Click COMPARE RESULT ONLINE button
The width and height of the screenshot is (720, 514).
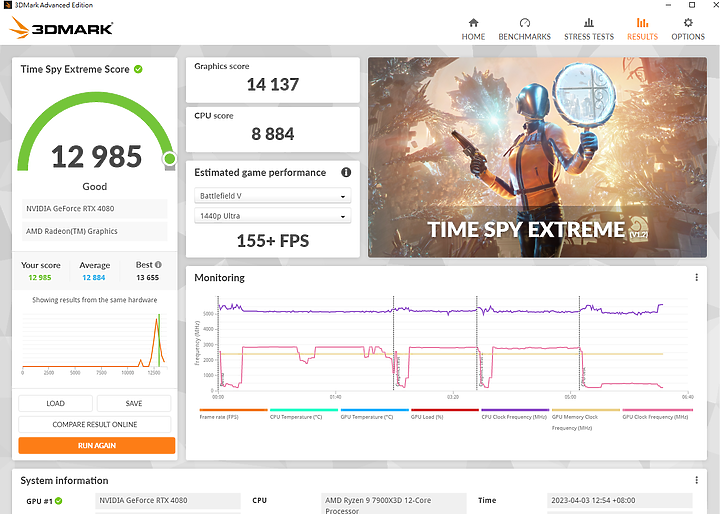point(95,424)
